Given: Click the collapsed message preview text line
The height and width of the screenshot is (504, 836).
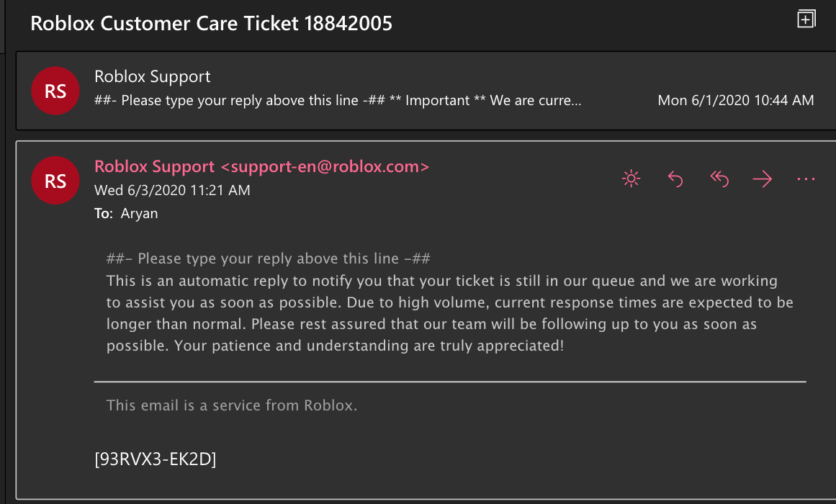Looking at the screenshot, I should pyautogui.click(x=337, y=101).
